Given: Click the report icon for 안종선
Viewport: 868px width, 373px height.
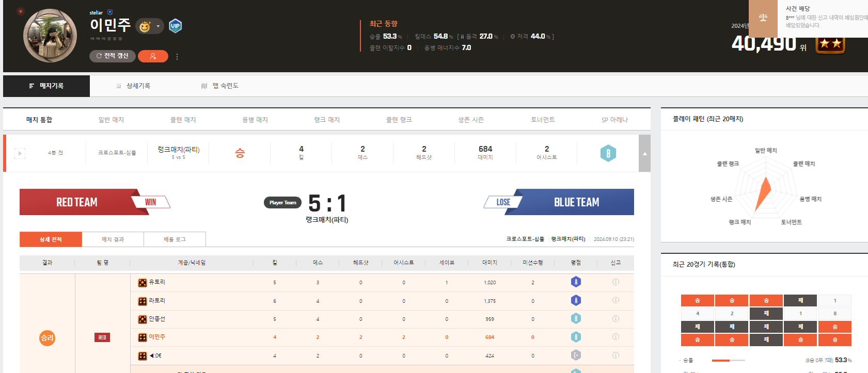Looking at the screenshot, I should pyautogui.click(x=616, y=319).
